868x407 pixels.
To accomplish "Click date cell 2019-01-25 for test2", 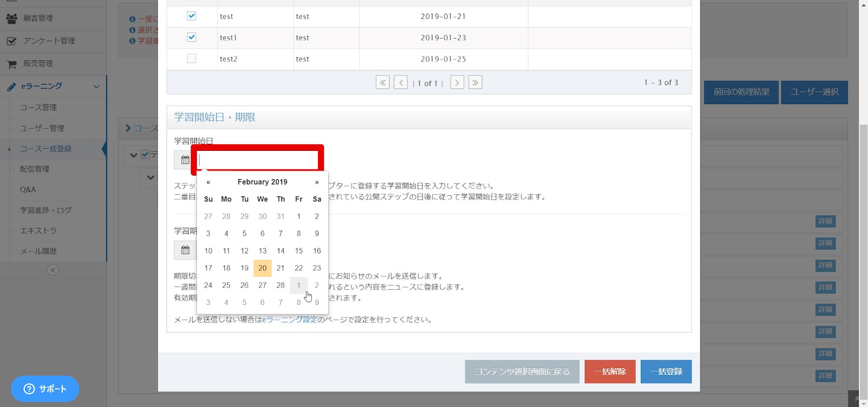I will tap(443, 59).
